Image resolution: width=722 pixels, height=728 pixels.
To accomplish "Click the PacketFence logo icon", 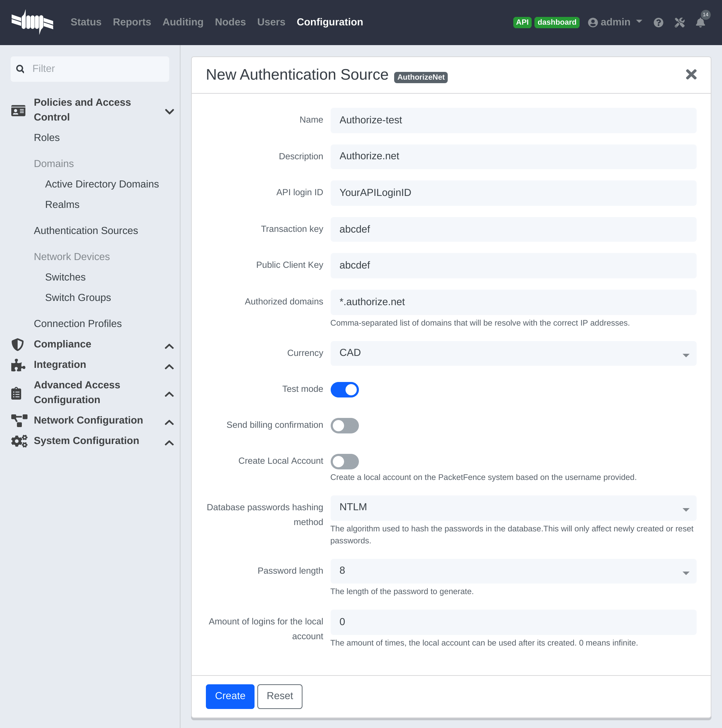I will tap(32, 22).
